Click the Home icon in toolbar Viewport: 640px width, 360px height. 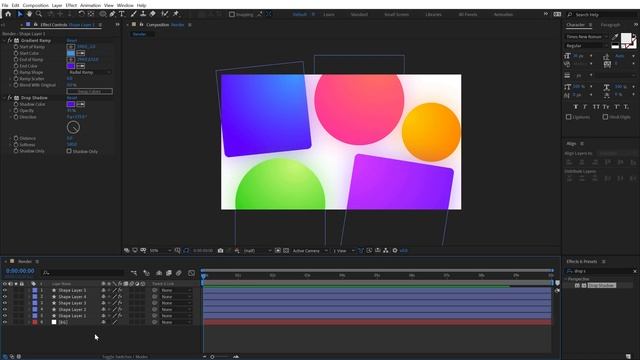tap(8, 14)
